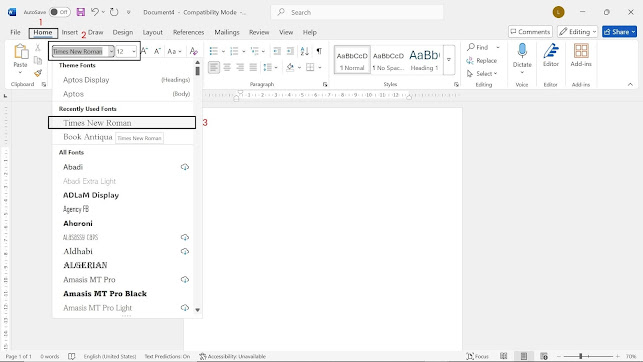This screenshot has width=643, height=362.
Task: Open the Mailings tab
Action: pos(227,32)
